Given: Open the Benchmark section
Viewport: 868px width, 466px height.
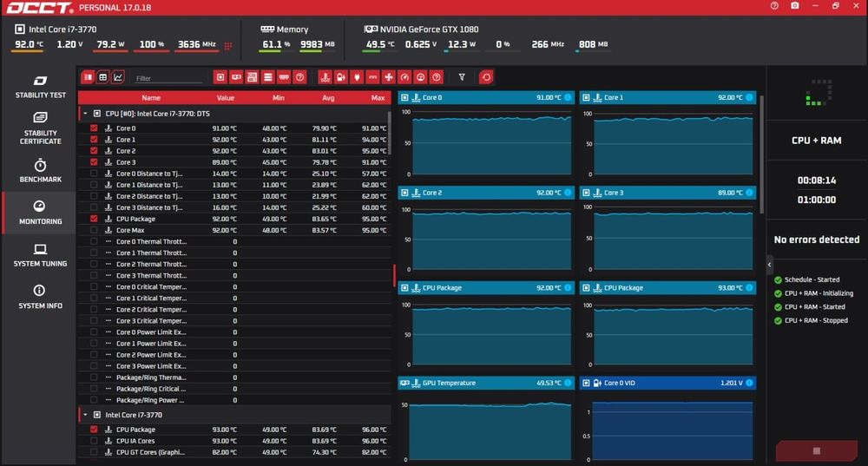Looking at the screenshot, I should (x=40, y=170).
